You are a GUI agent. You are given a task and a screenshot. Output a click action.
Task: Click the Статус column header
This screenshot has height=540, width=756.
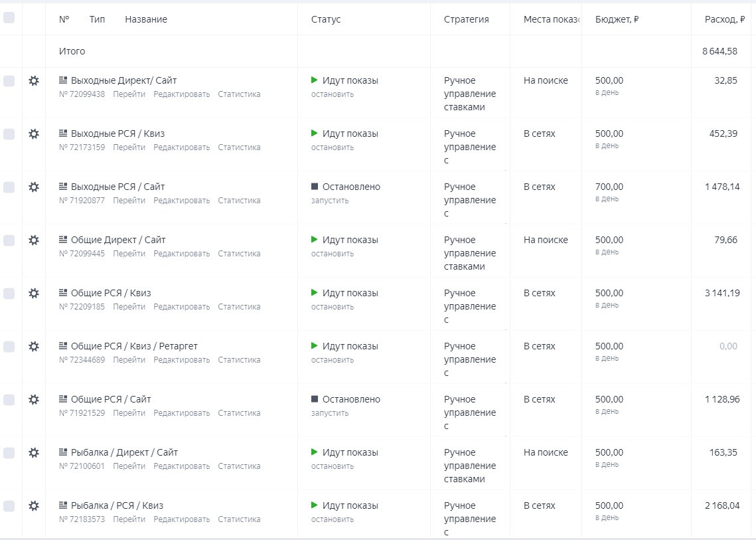click(326, 19)
